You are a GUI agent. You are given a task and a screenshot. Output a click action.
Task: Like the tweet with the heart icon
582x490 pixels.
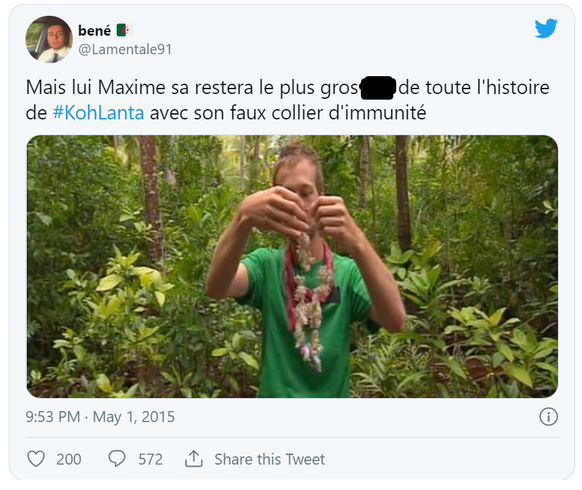tap(36, 459)
